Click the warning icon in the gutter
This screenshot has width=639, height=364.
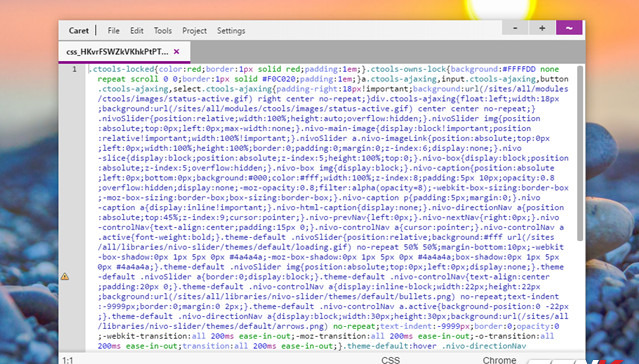65,276
